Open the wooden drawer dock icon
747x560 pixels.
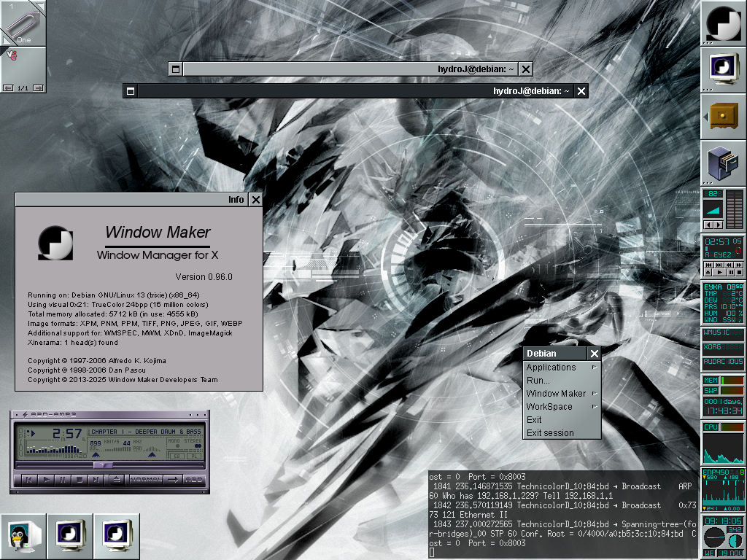click(723, 116)
